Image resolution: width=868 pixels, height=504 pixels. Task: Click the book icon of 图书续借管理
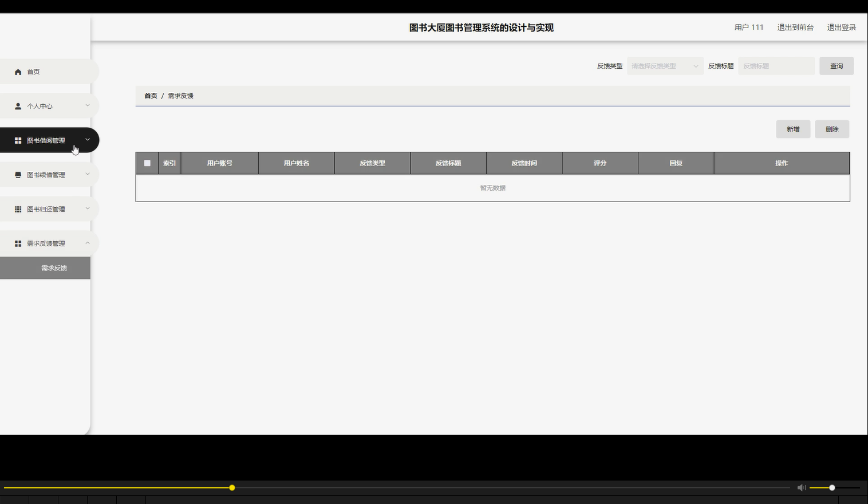(x=17, y=174)
